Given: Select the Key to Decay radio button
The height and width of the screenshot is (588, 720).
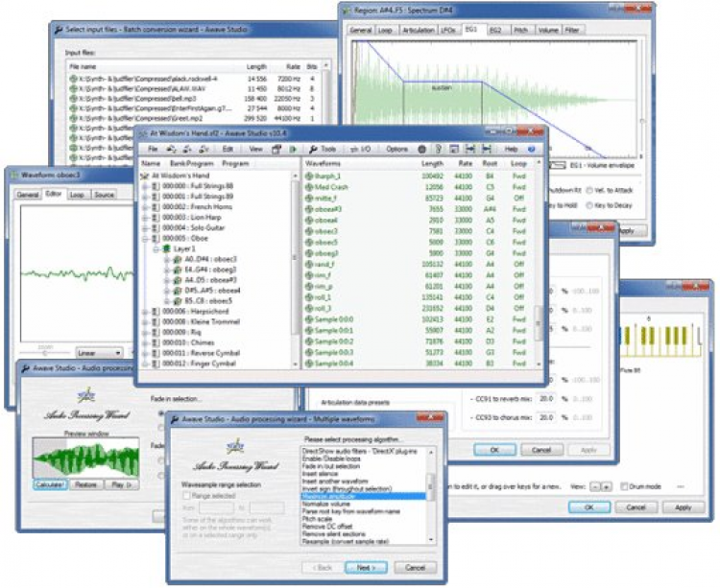Looking at the screenshot, I should (x=589, y=205).
